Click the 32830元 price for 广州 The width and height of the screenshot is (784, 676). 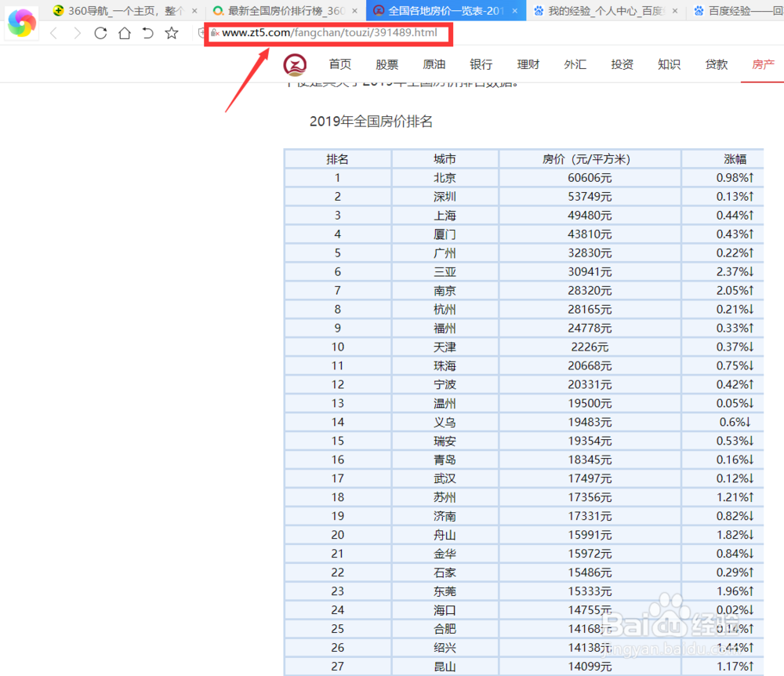tap(590, 253)
